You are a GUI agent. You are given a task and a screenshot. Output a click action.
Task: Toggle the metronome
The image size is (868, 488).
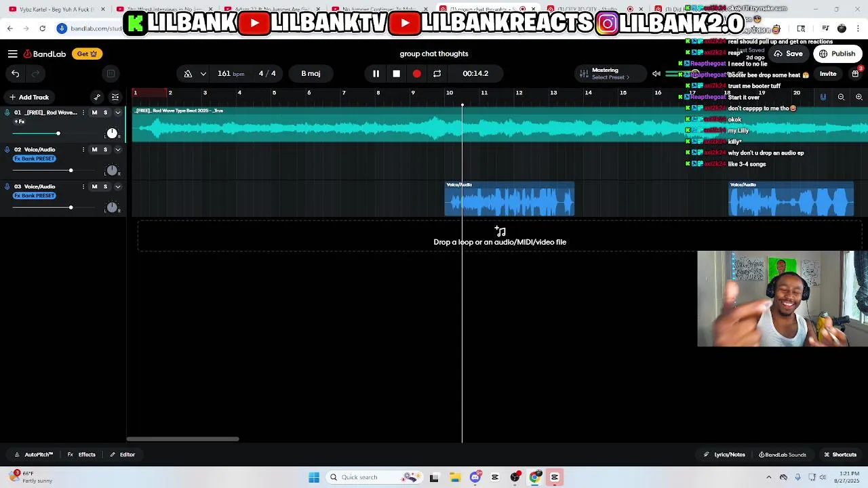pyautogui.click(x=188, y=73)
